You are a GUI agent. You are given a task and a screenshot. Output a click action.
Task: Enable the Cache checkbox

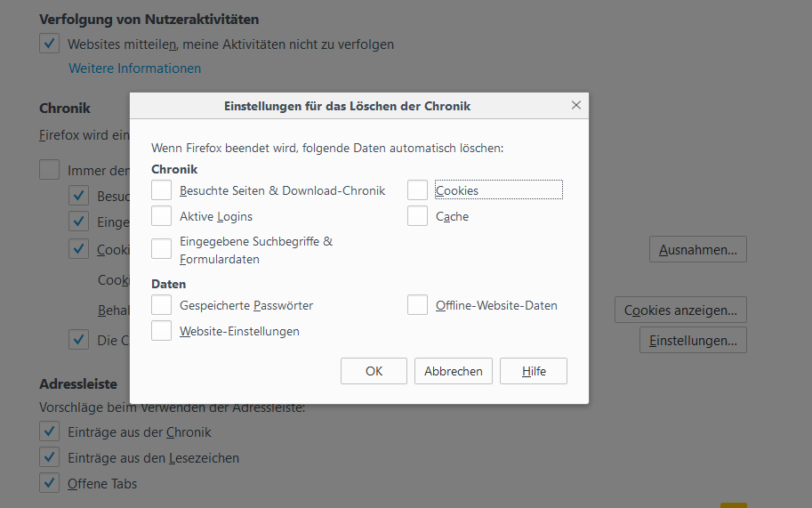pos(418,216)
